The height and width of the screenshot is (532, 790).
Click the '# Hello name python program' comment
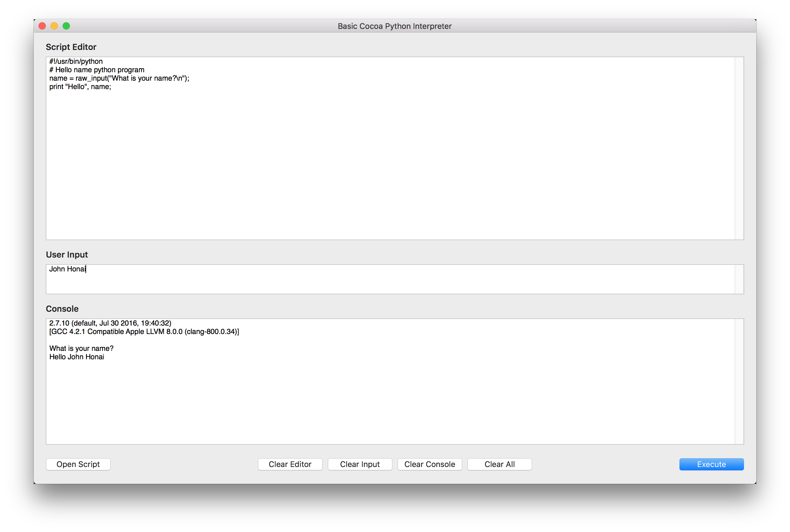[97, 70]
